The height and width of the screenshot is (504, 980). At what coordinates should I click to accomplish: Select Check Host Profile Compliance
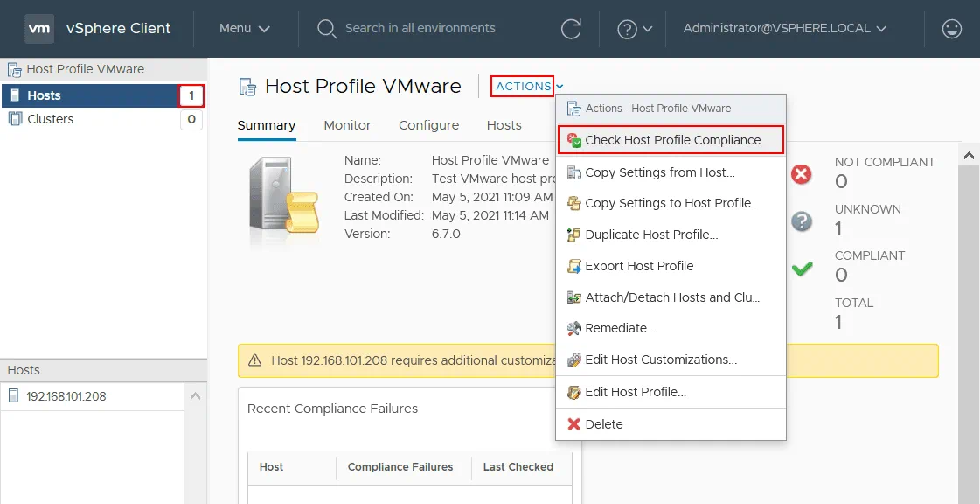(672, 140)
